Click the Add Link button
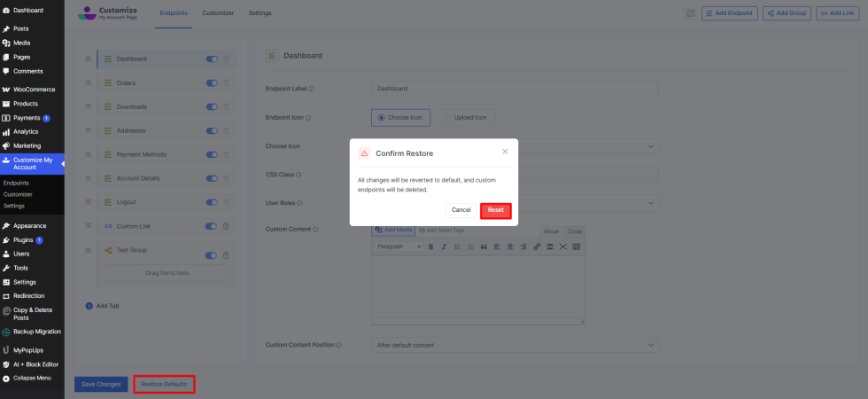Screen dimensions: 868x399 point(838,13)
